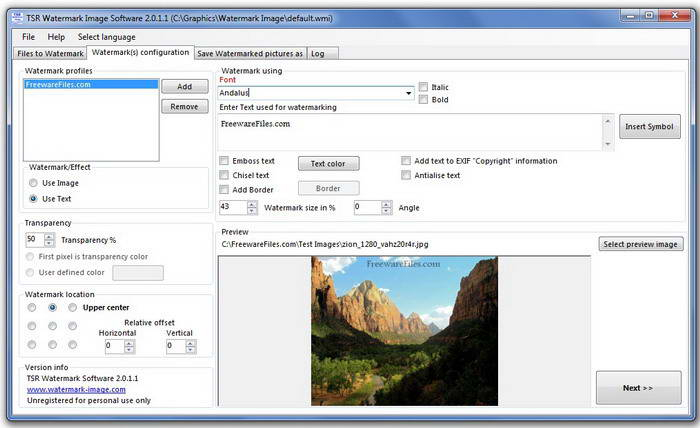The width and height of the screenshot is (700, 428).
Task: Decrease the Vertical offset stepper
Action: coord(191,350)
